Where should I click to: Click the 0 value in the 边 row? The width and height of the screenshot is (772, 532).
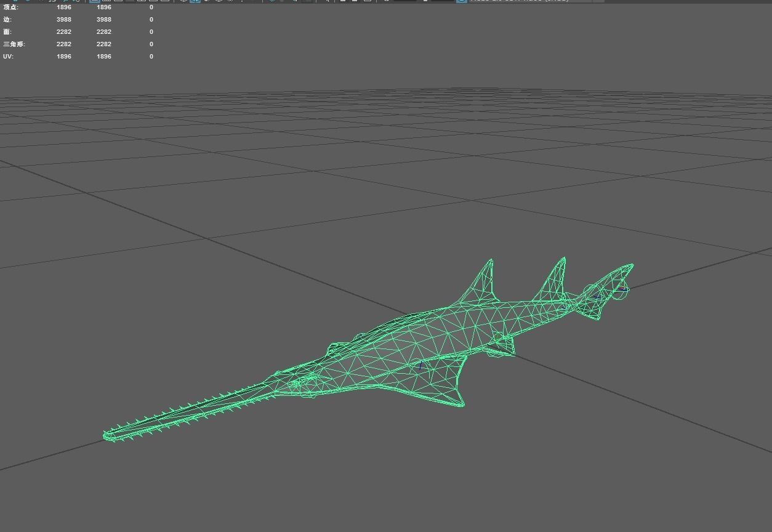pyautogui.click(x=151, y=20)
